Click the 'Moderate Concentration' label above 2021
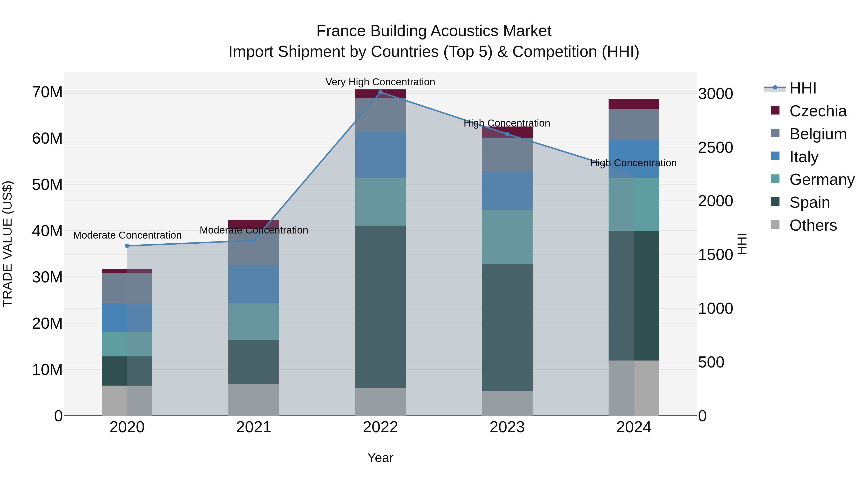The image size is (868, 488). [x=254, y=230]
